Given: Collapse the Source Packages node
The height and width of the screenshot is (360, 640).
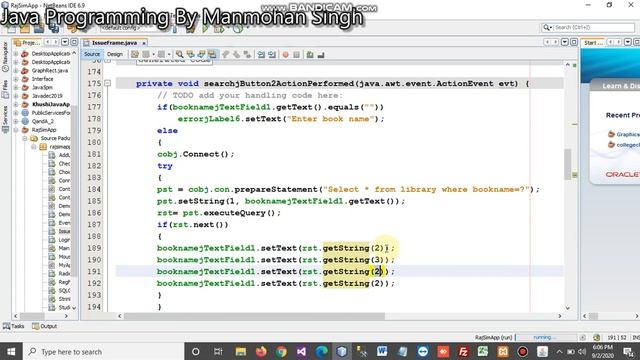Looking at the screenshot, I should click(24, 138).
